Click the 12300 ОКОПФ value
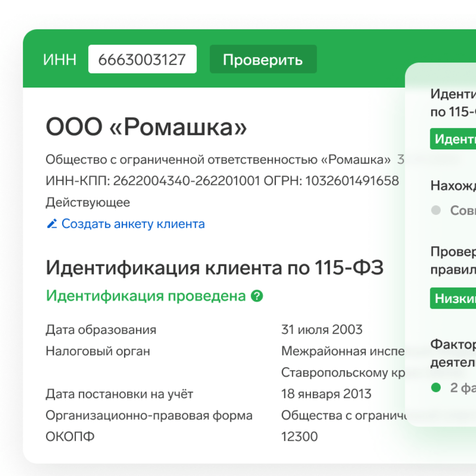Viewport: 476px width, 476px height. 299,437
